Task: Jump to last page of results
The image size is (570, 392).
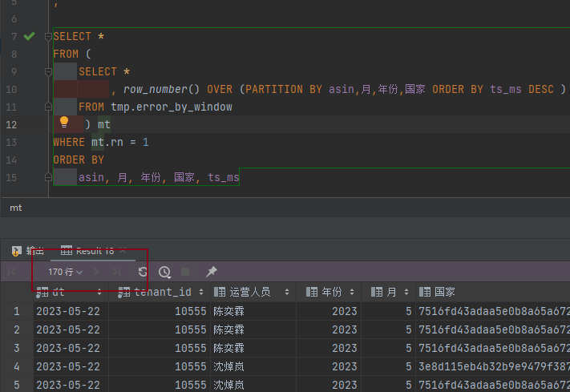Action: (117, 272)
